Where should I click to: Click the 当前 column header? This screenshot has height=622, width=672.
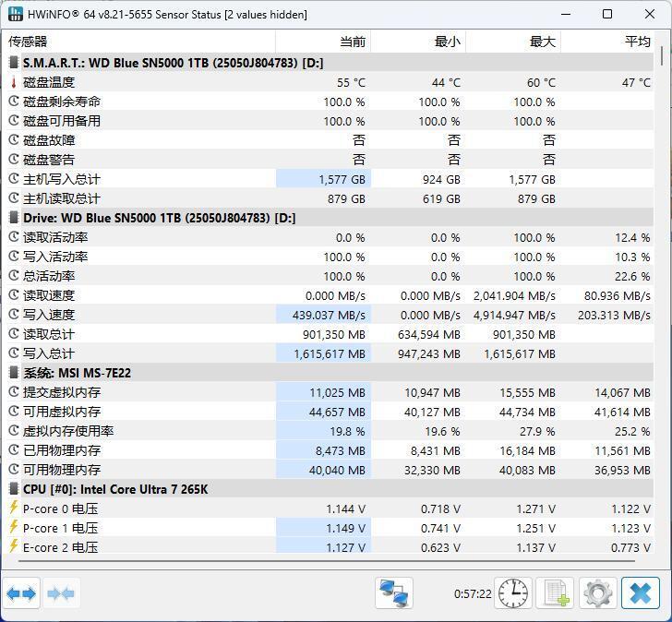click(x=323, y=42)
